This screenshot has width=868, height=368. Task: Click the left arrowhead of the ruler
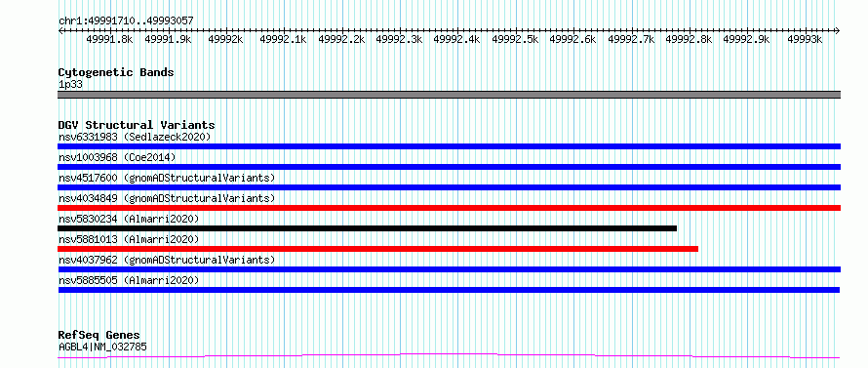(x=60, y=30)
